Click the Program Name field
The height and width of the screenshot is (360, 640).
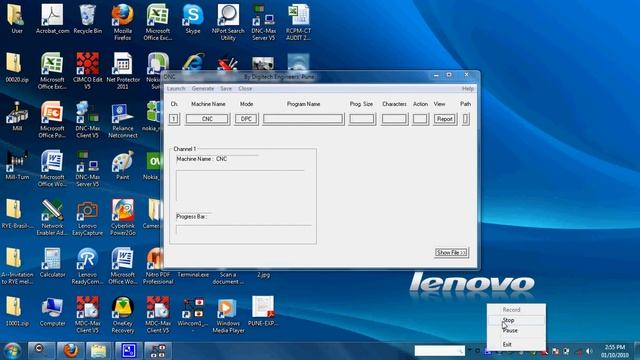pyautogui.click(x=303, y=119)
